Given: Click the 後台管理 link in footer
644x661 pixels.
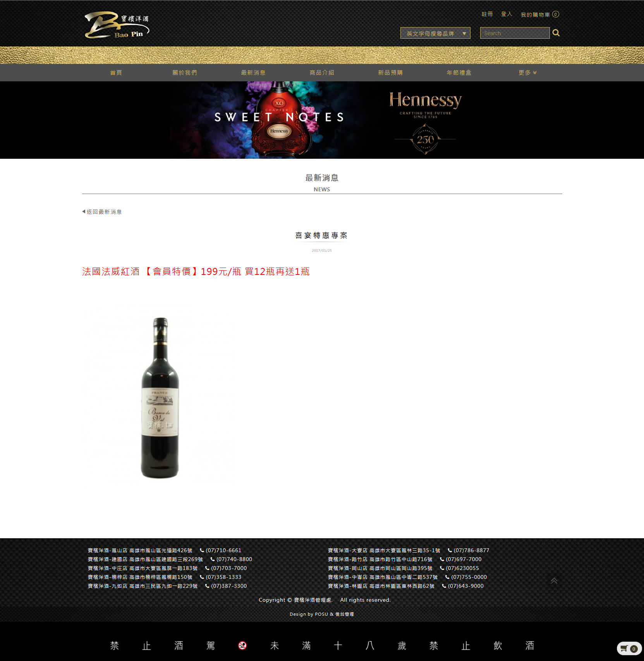Looking at the screenshot, I should (x=344, y=614).
